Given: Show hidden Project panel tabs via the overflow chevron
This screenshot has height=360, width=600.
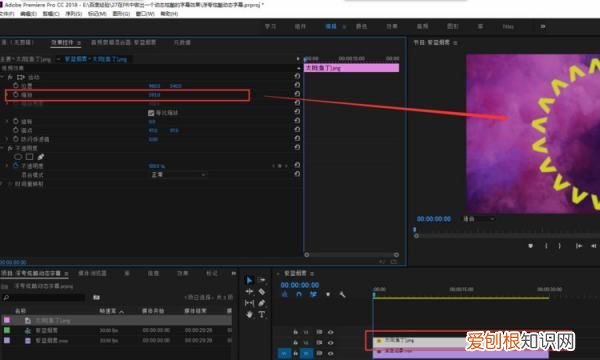Looking at the screenshot, I should pos(233,273).
